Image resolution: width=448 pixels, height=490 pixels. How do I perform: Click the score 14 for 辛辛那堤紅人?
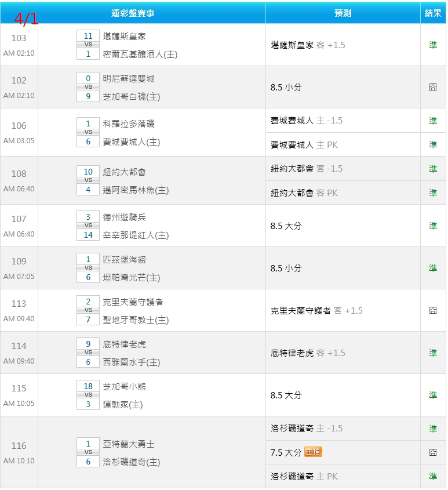point(88,235)
